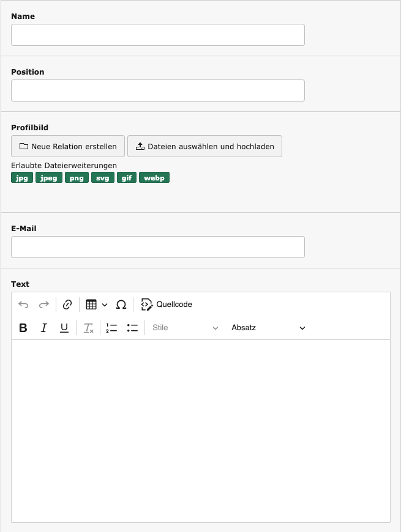Click Neue Relation erstellen button
The height and width of the screenshot is (532, 401).
pyautogui.click(x=68, y=147)
